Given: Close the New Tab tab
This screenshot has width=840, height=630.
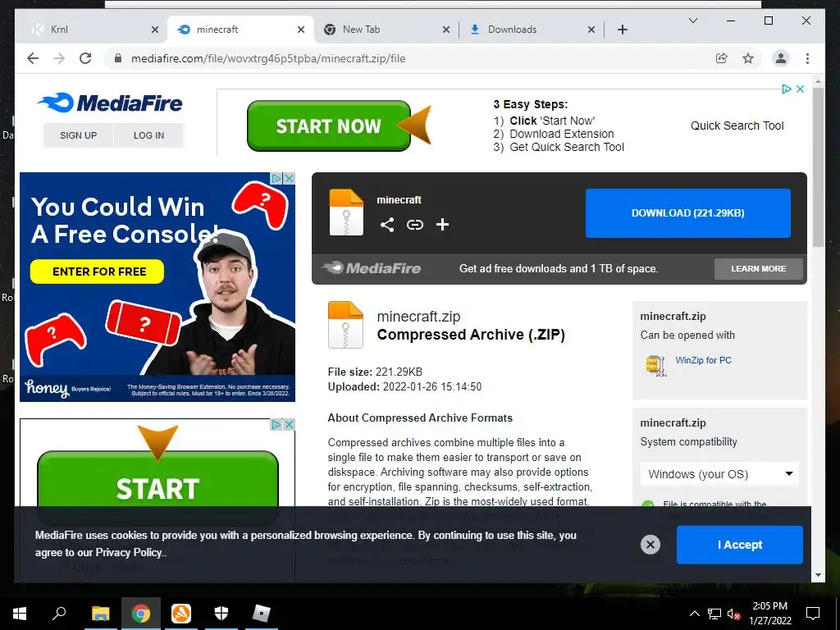Looking at the screenshot, I should [445, 30].
